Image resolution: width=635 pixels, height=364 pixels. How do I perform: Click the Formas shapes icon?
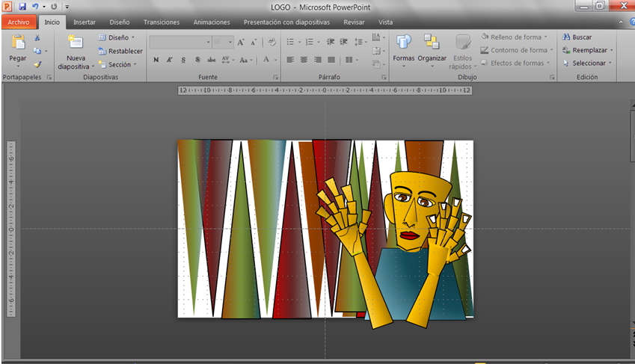[404, 42]
